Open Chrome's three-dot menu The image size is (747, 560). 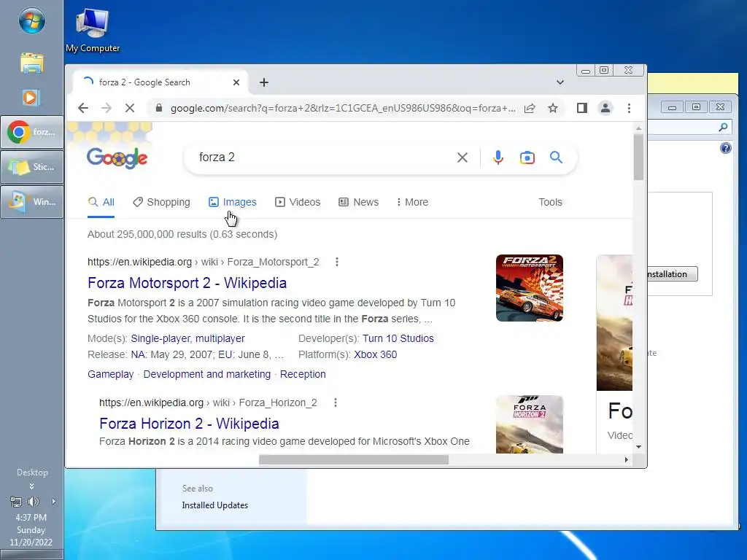(x=629, y=108)
